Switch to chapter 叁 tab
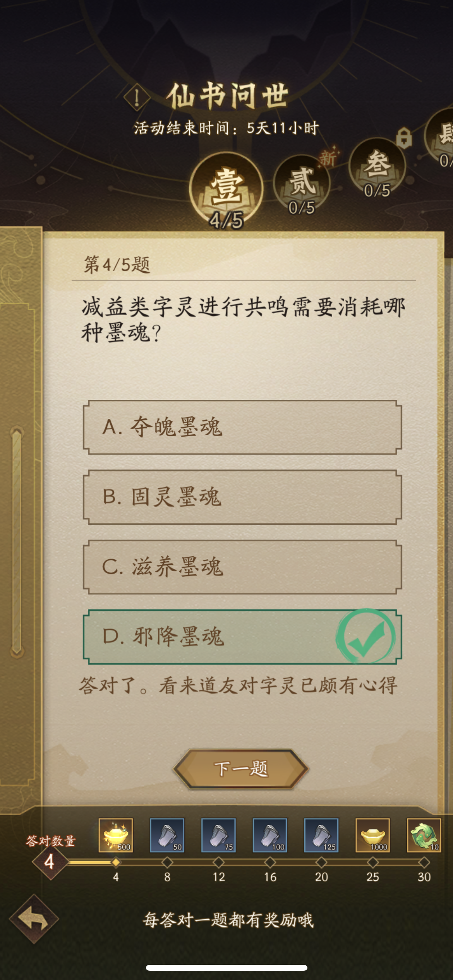This screenshot has width=453, height=980. pyautogui.click(x=377, y=168)
